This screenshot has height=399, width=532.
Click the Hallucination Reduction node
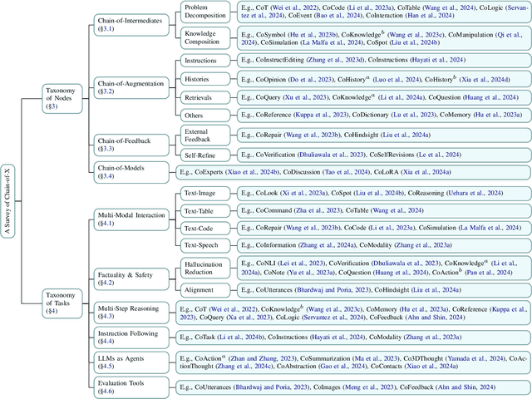[x=202, y=266]
